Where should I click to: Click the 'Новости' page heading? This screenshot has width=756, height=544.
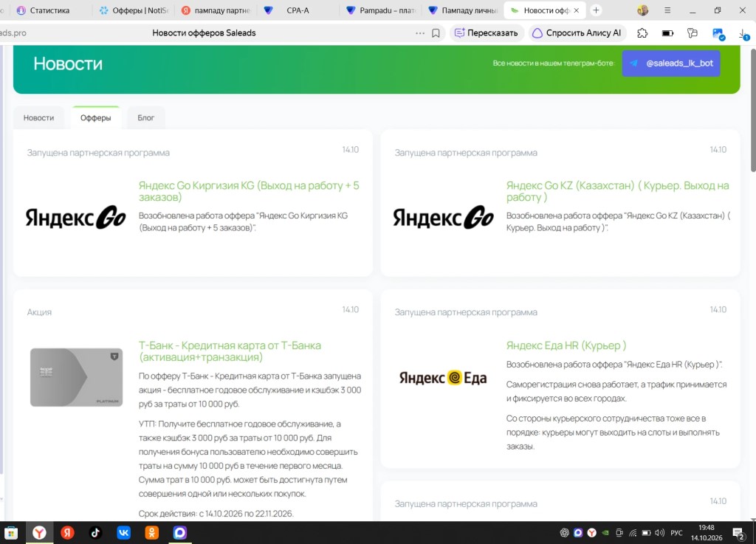pos(68,63)
